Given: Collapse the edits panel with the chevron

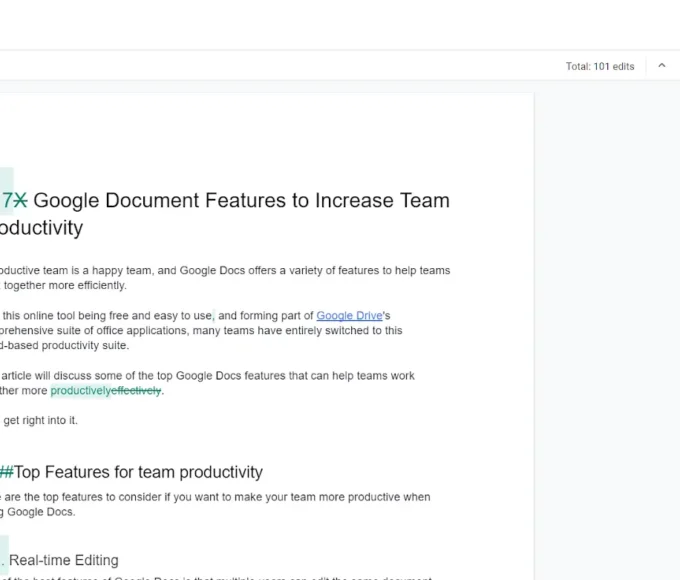Looking at the screenshot, I should coord(661,66).
